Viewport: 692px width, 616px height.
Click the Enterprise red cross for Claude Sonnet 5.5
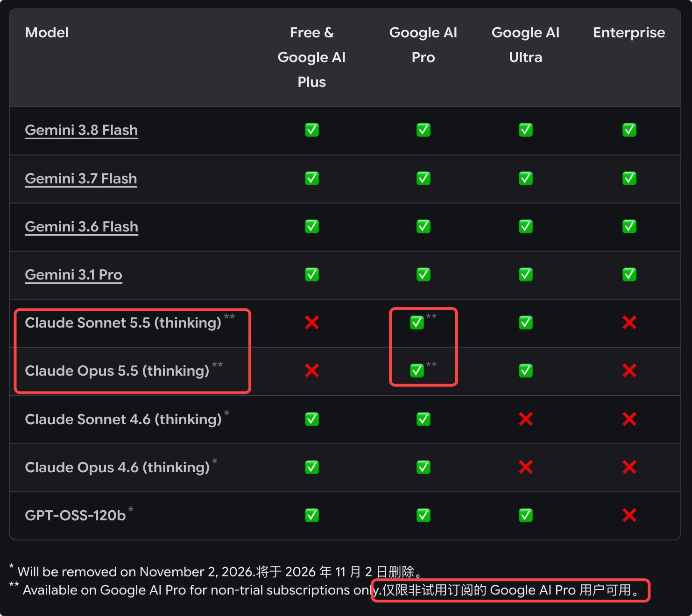tap(629, 322)
